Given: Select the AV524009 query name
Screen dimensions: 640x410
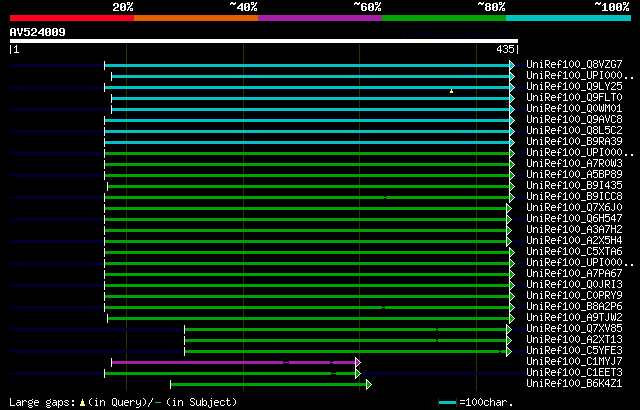Looking at the screenshot, I should pos(38,32).
